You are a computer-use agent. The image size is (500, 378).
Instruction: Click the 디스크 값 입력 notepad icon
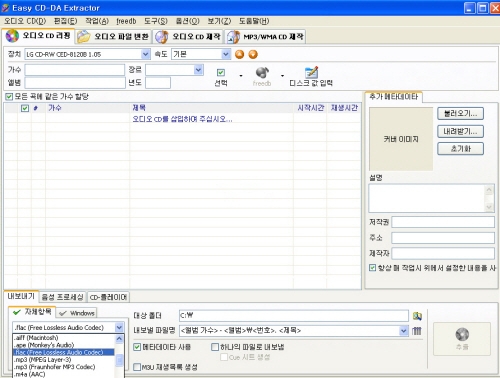[311, 72]
